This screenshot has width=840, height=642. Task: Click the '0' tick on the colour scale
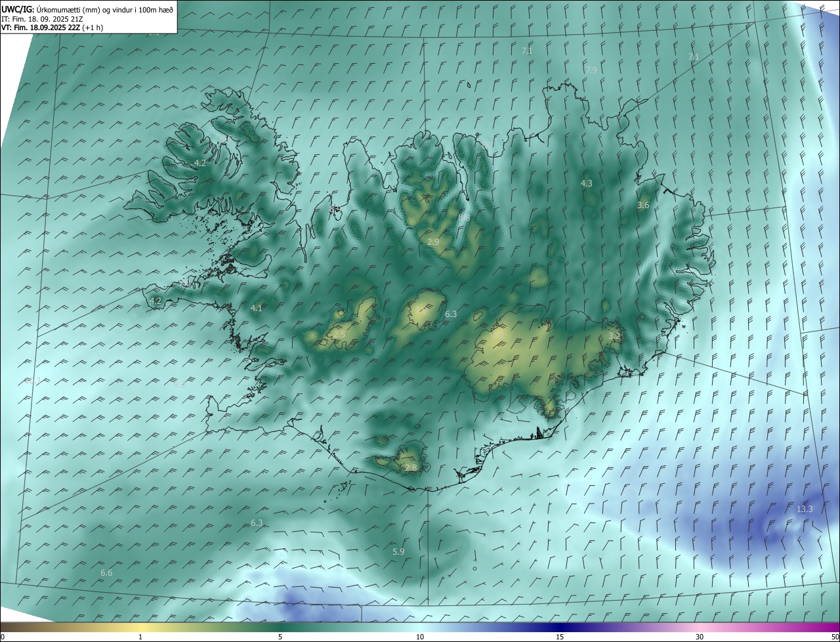coord(3,637)
